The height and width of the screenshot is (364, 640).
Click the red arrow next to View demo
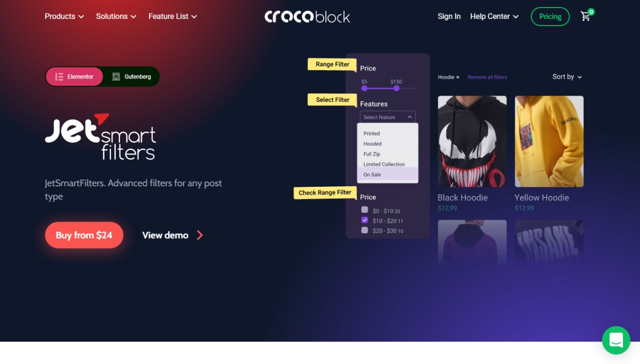(x=199, y=235)
